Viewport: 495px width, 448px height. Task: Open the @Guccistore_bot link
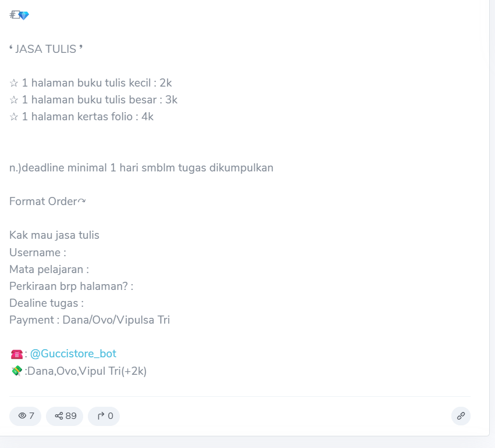[73, 354]
